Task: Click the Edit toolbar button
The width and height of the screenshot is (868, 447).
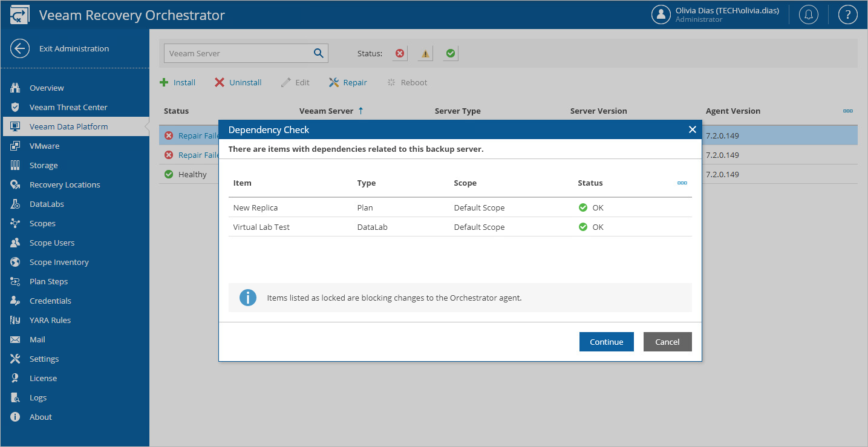Action: pos(295,82)
